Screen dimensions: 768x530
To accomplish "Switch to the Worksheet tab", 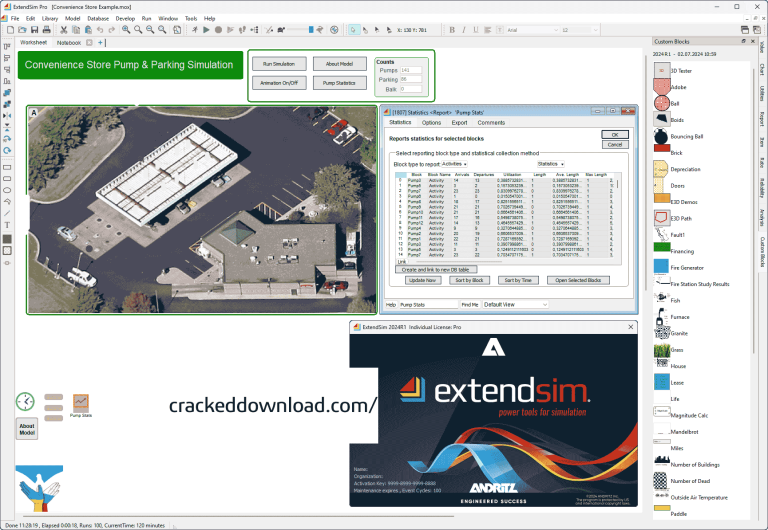I will click(x=34, y=43).
